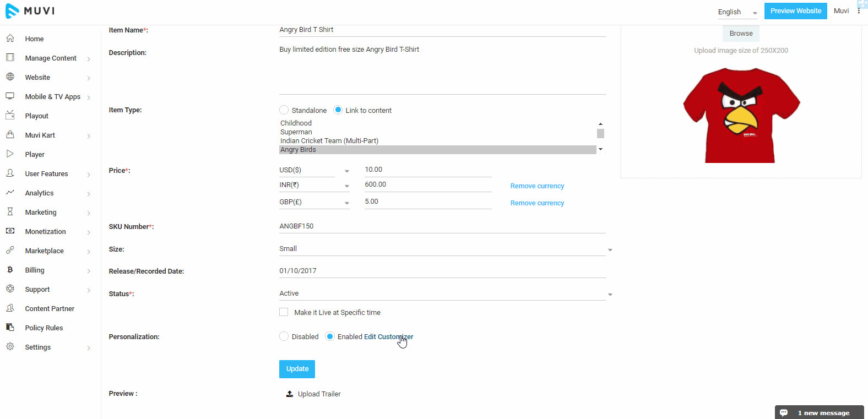Viewport: 868px width, 419px height.
Task: Click the Support lifebuoy icon
Action: 10,289
